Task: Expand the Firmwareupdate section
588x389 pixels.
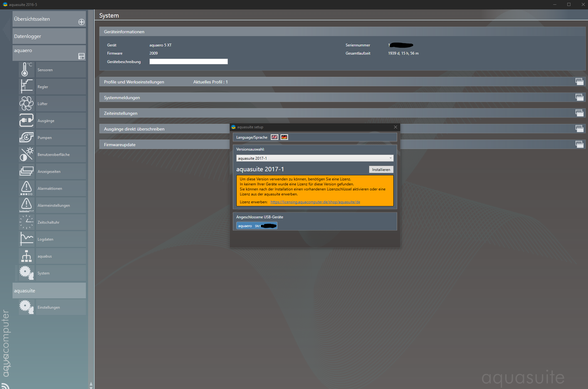Action: pos(580,144)
